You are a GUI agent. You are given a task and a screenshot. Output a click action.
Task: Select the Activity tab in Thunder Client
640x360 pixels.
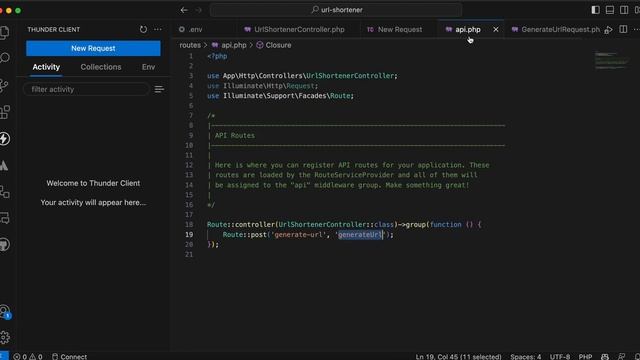46,67
